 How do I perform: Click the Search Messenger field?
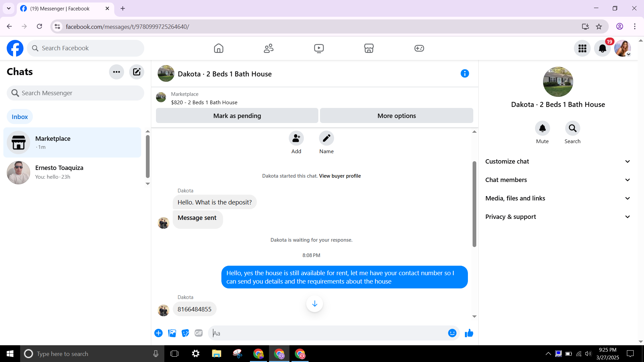(75, 93)
